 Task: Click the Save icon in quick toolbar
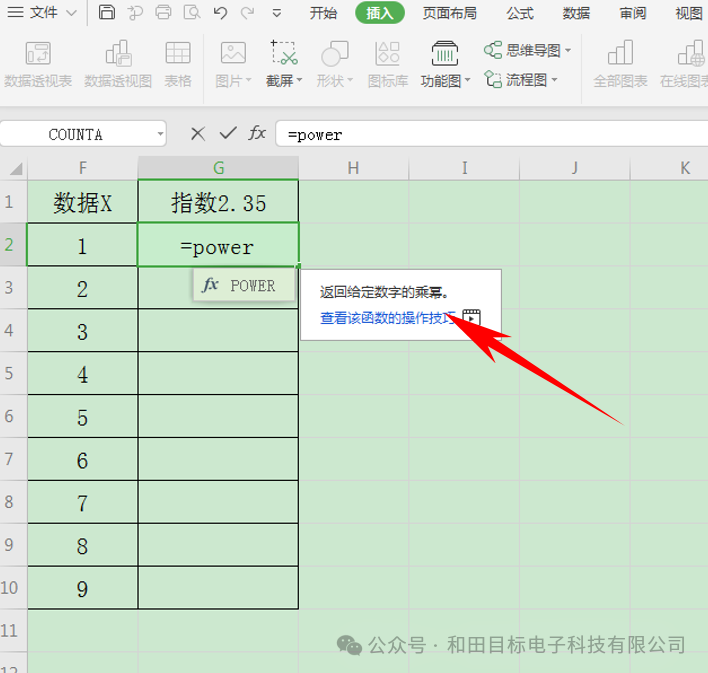(107, 13)
